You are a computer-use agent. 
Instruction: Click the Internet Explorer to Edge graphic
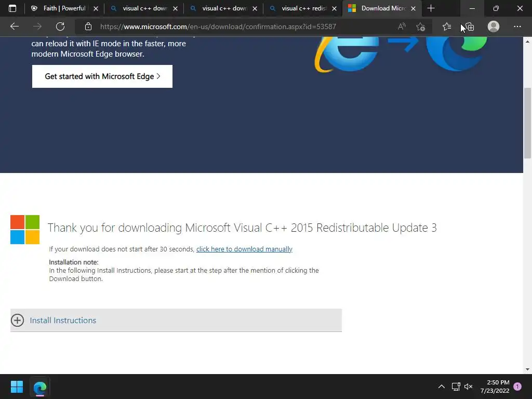[x=401, y=54]
